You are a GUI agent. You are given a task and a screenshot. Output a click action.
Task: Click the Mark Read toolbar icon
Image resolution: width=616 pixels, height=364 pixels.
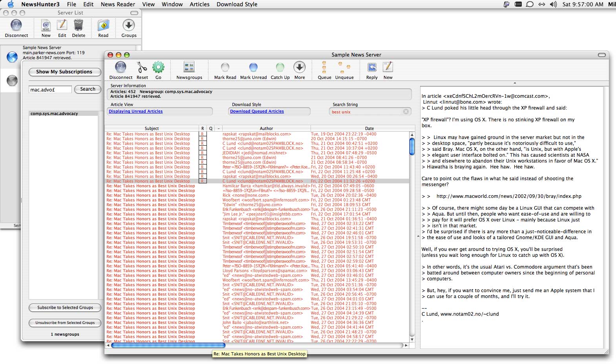pyautogui.click(x=225, y=68)
